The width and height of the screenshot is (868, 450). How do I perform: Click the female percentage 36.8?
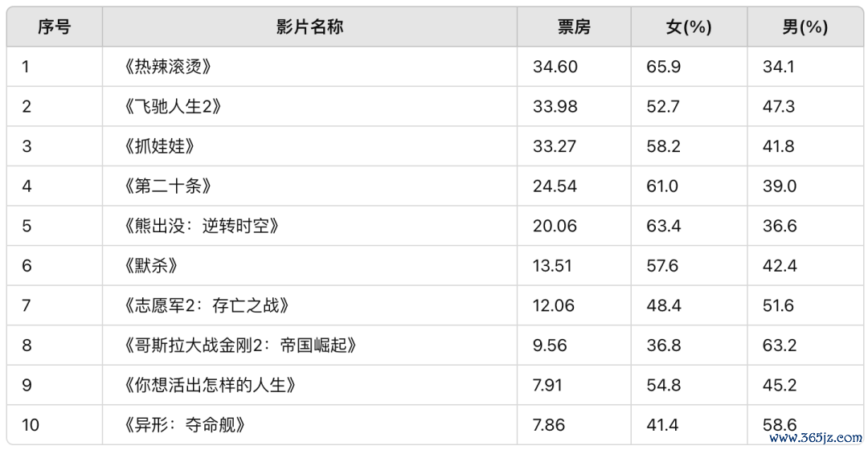[662, 346]
